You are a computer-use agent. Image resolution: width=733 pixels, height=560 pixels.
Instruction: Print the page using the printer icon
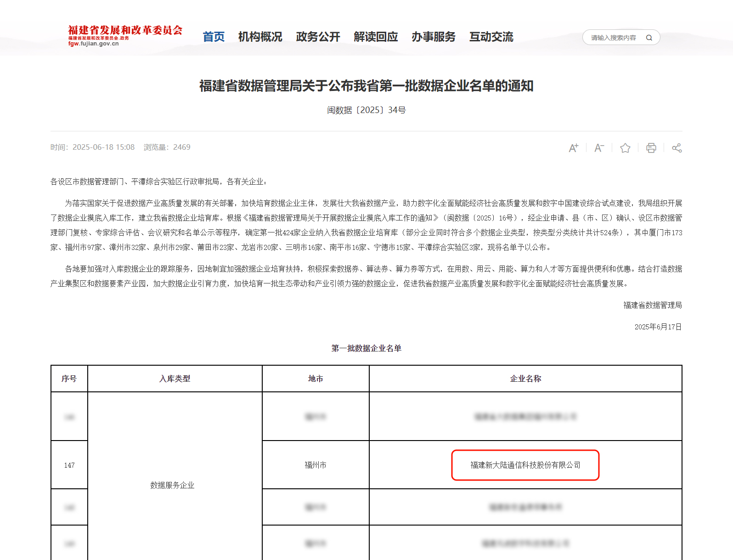pos(651,148)
